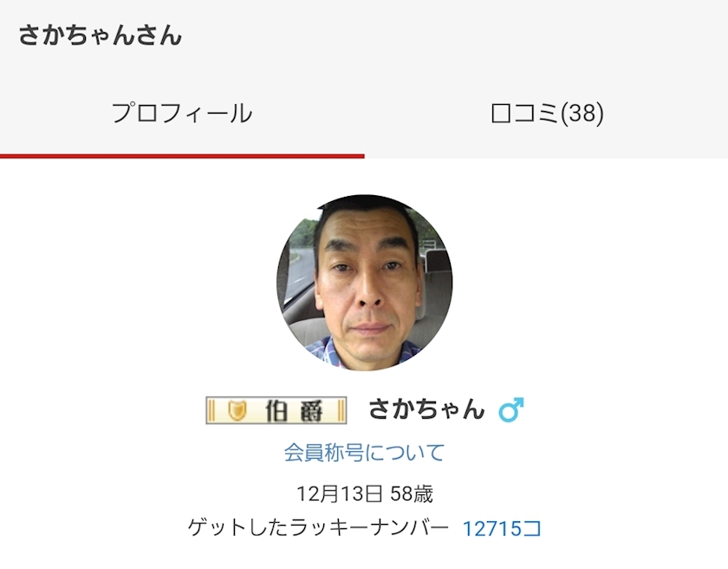Click the 伯爵 rank badge

[276, 410]
